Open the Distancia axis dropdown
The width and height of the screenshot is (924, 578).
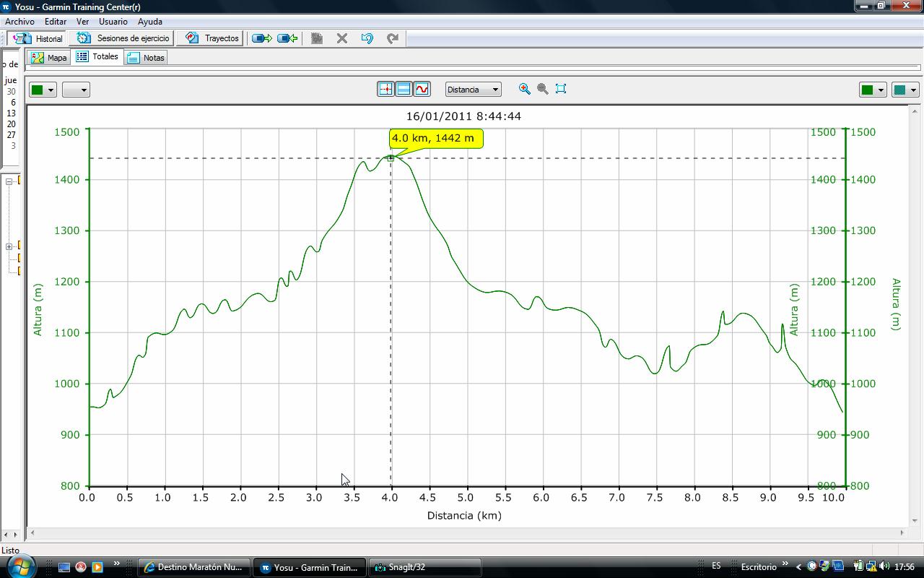tap(473, 90)
